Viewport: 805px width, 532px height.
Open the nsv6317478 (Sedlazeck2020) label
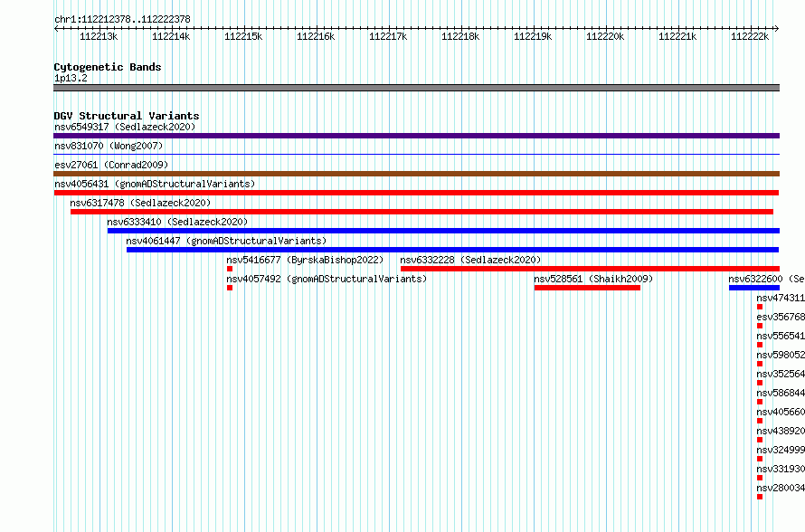tap(140, 203)
